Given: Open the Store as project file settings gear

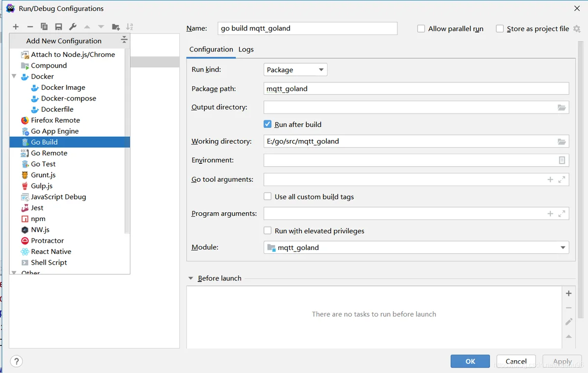Looking at the screenshot, I should [x=577, y=29].
